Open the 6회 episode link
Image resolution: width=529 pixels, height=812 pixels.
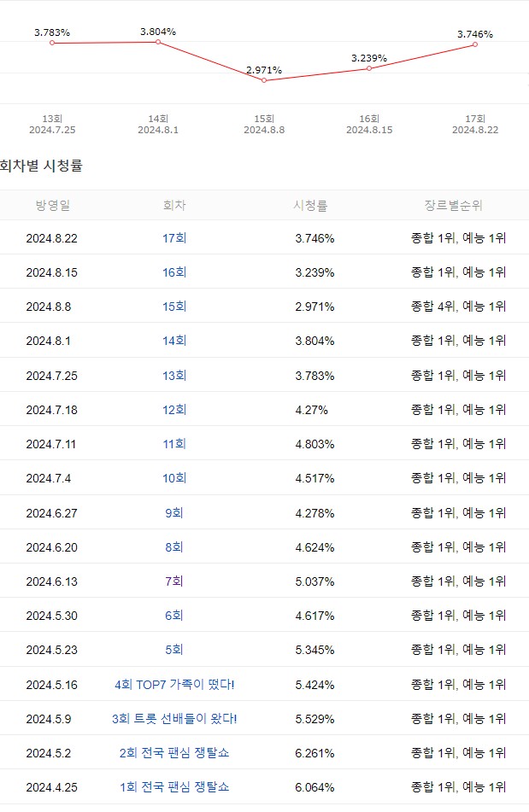(x=174, y=616)
